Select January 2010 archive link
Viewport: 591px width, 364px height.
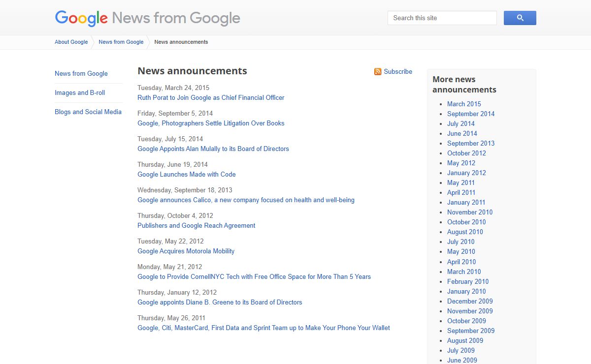[x=466, y=291]
